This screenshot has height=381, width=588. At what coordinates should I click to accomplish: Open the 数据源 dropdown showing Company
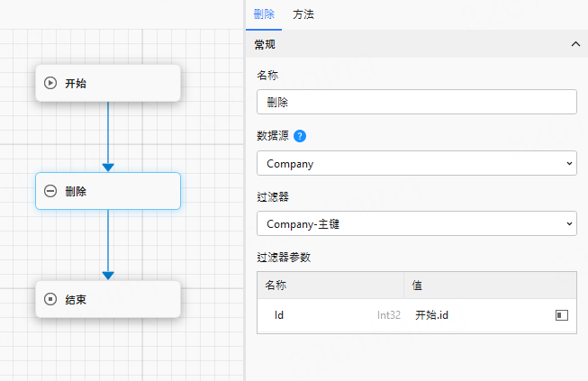click(416, 164)
